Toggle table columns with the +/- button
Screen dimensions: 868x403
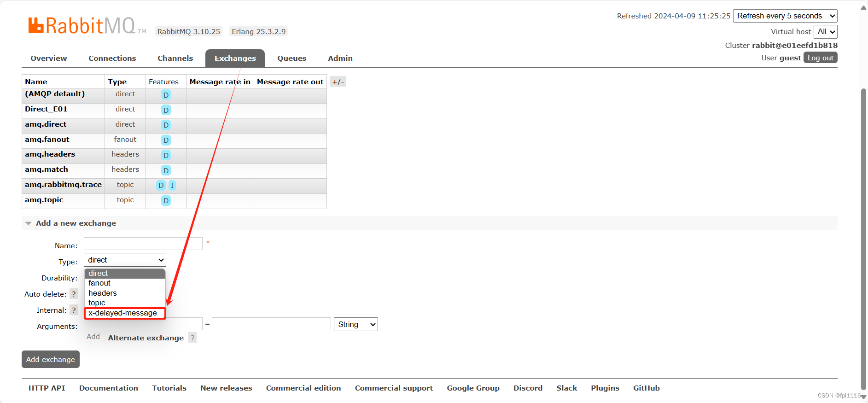(338, 82)
